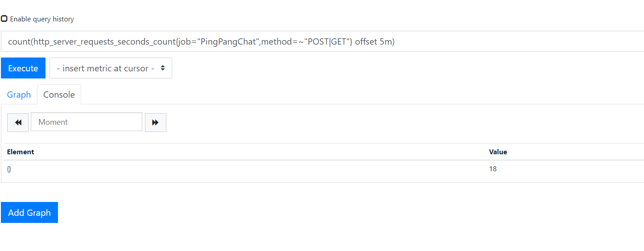Switch to the Graph tab
Image resolution: width=644 pixels, height=251 pixels.
pyautogui.click(x=19, y=95)
